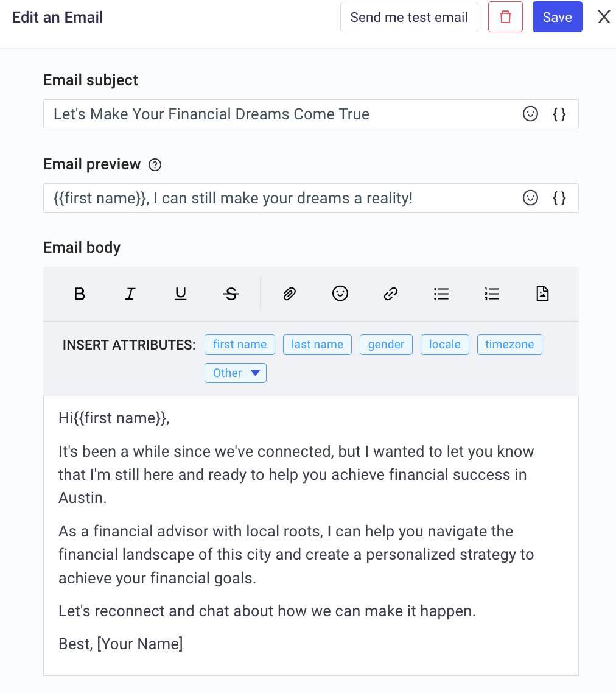Insert the first name attribute
This screenshot has width=616, height=693.
[x=239, y=345]
